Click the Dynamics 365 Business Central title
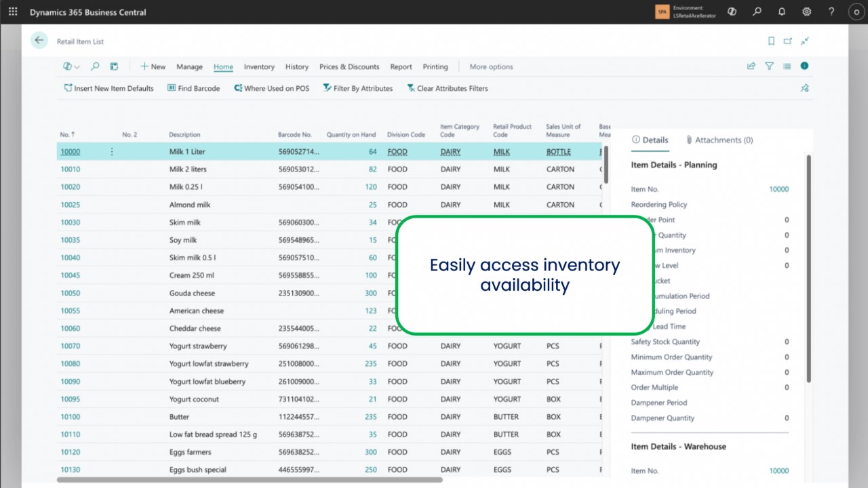 (87, 12)
